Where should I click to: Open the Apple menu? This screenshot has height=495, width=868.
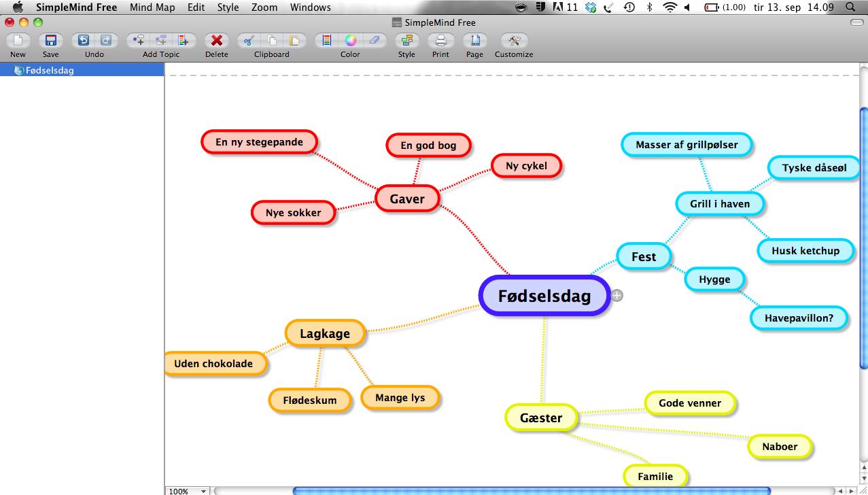pos(18,7)
